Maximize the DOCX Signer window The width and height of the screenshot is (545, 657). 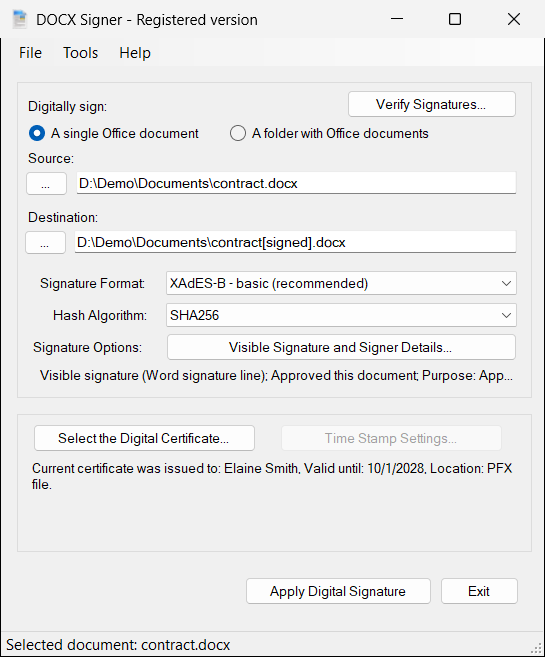point(455,19)
